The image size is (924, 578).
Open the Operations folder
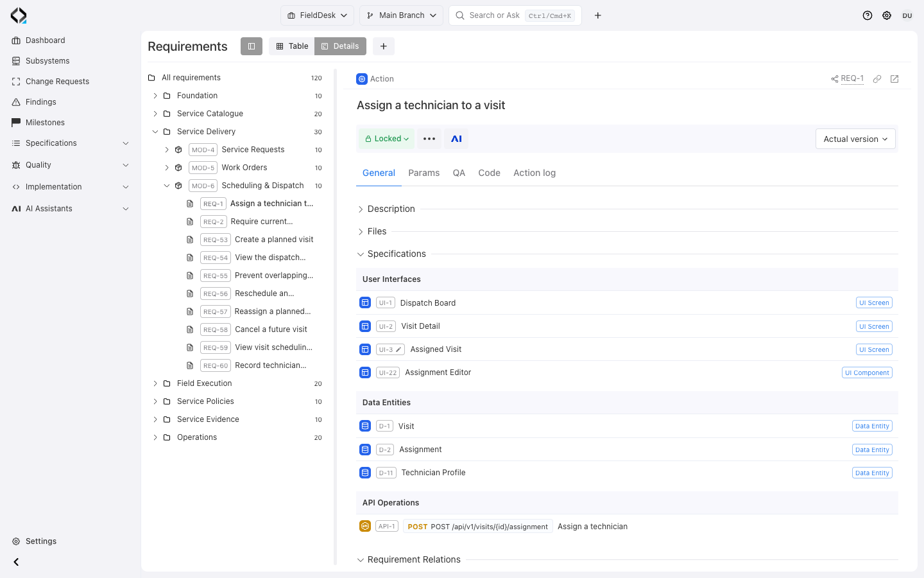[x=197, y=437]
